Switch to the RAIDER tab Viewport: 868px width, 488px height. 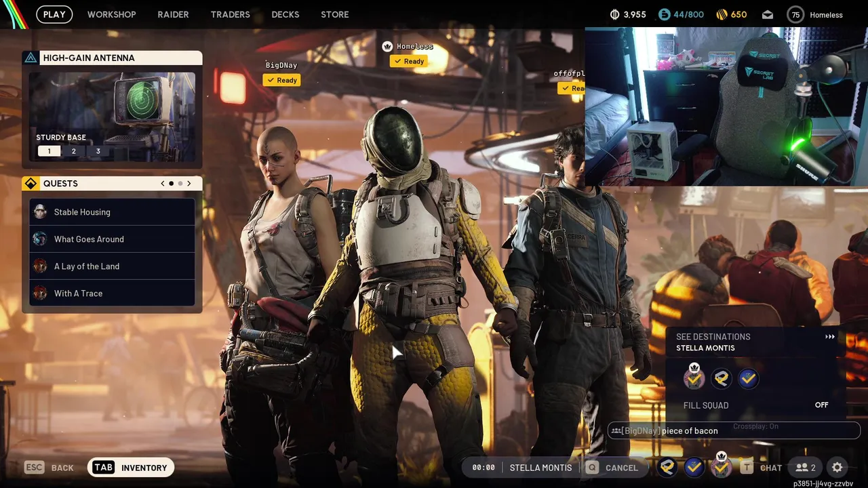click(173, 14)
